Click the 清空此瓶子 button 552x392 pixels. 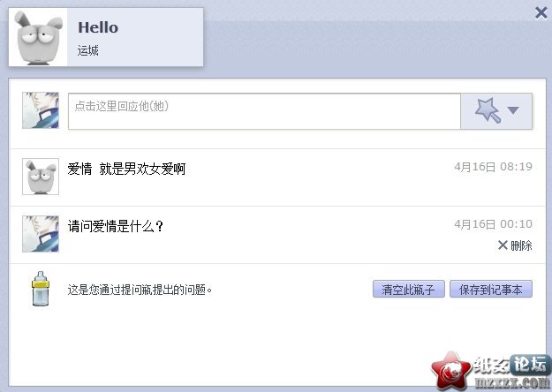click(x=408, y=290)
